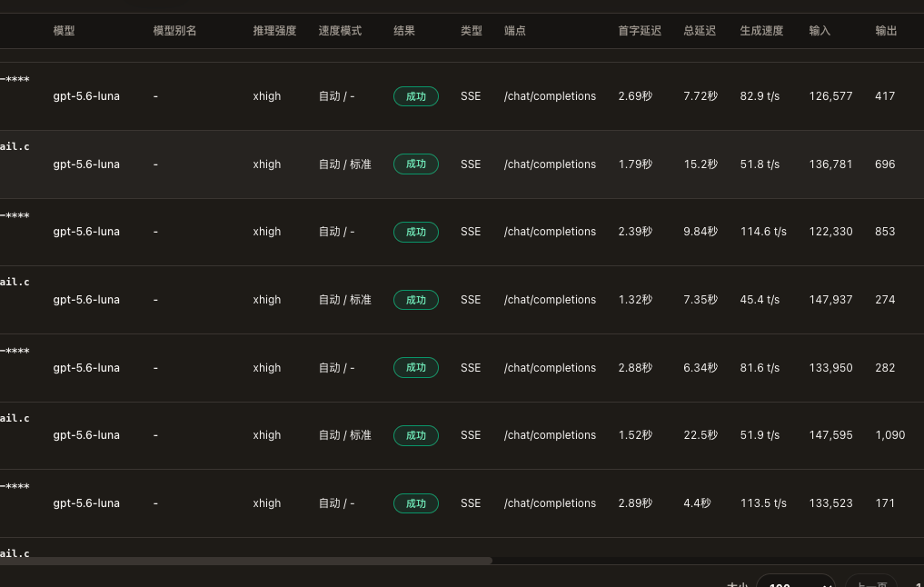This screenshot has width=924, height=587.
Task: Click total latency 9.84秒
Action: click(700, 232)
